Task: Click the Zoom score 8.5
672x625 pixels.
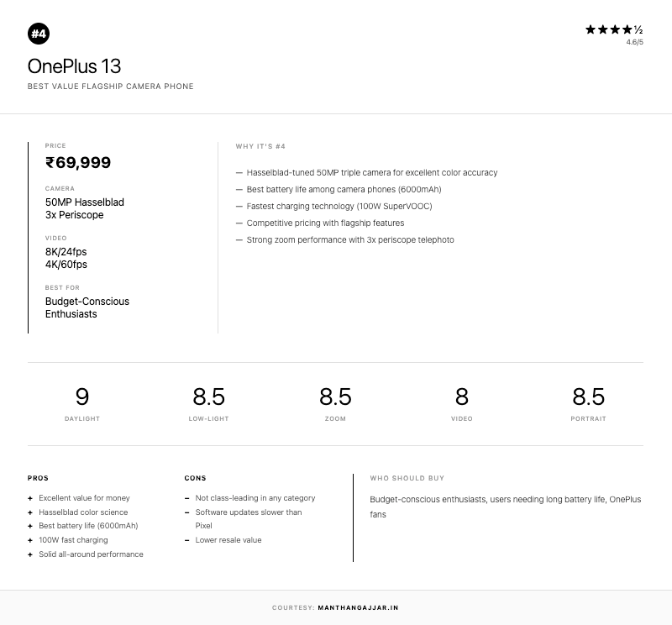Action: [x=335, y=397]
